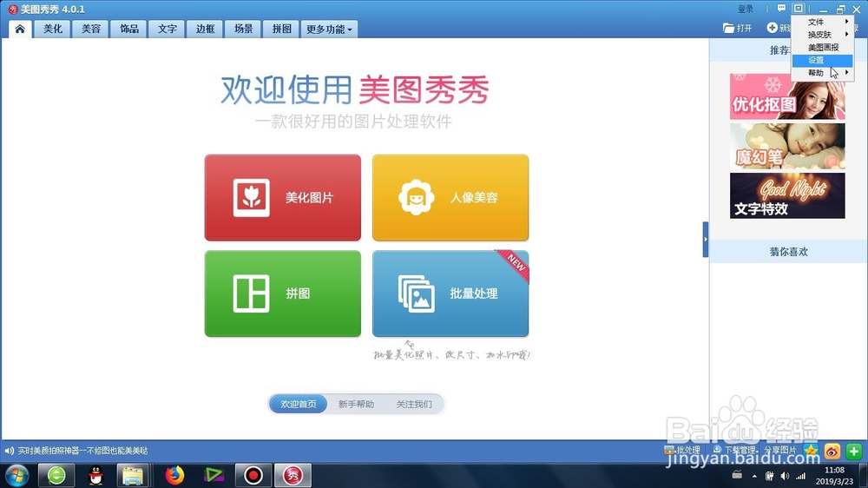Click the 打开 folder button
This screenshot has height=488, width=868.
[x=737, y=28]
